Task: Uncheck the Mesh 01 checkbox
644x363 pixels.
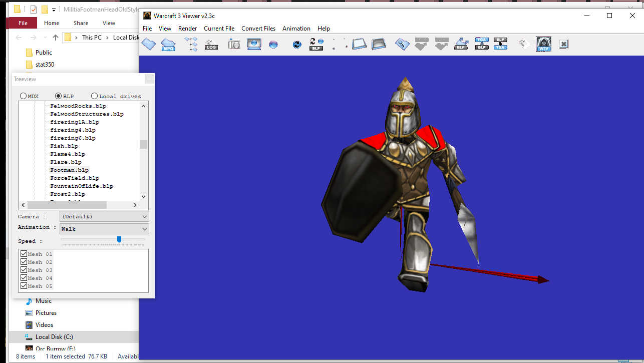Action: (x=24, y=254)
